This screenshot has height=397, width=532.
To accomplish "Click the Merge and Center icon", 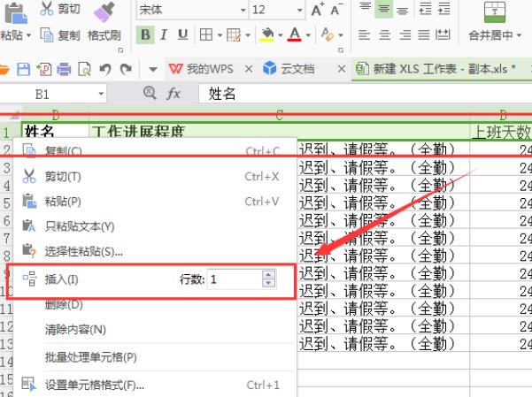I will point(495,12).
